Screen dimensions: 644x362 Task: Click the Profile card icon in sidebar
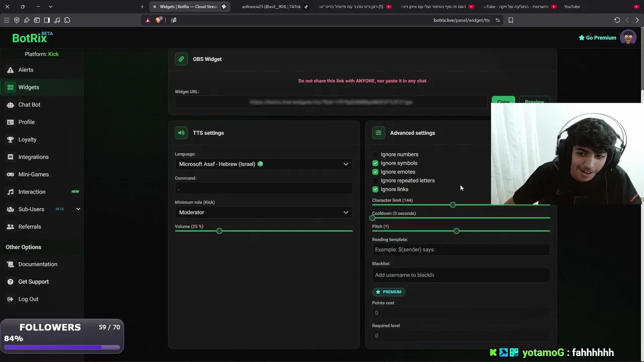tap(10, 122)
